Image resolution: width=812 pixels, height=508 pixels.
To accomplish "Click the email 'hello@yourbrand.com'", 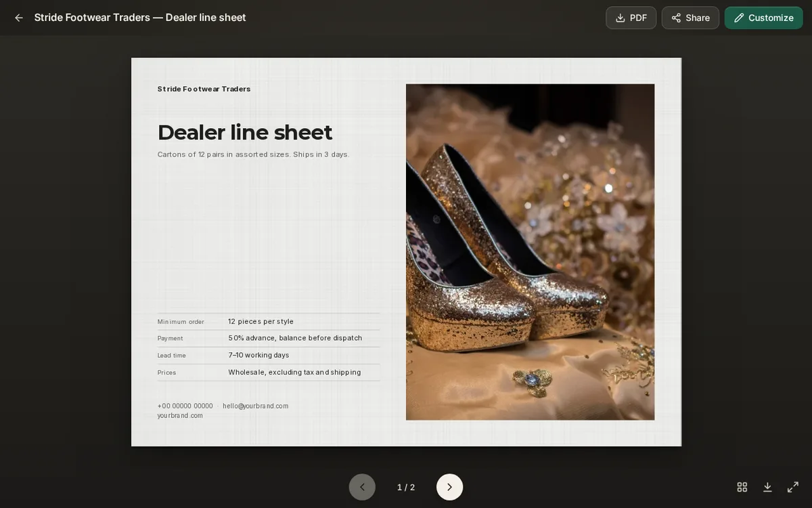I will [256, 406].
